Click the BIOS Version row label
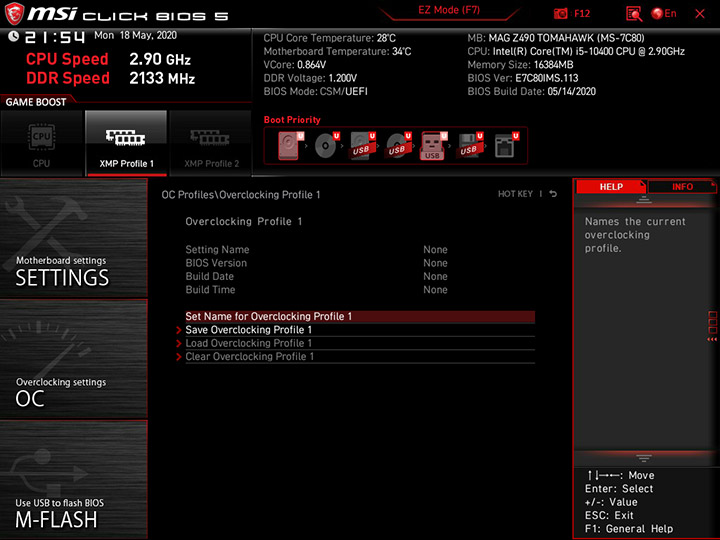Viewport: 720px width, 540px height. pyautogui.click(x=216, y=263)
